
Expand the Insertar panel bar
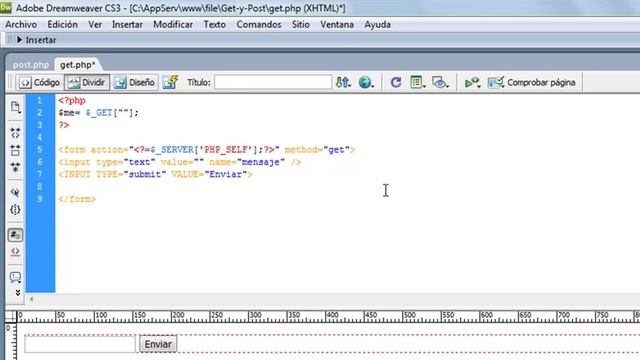(x=36, y=40)
